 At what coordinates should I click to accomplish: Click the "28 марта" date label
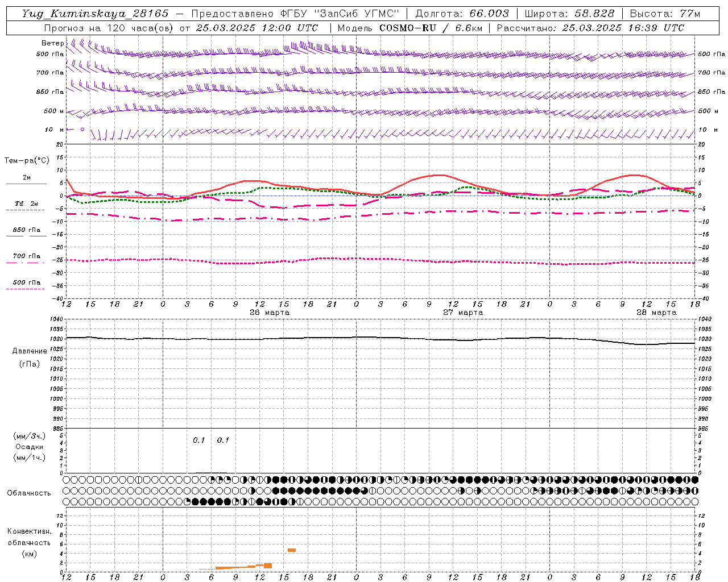click(x=656, y=313)
